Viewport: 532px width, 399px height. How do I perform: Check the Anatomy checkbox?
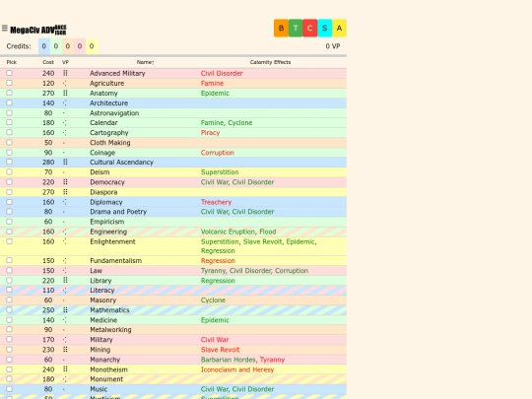pyautogui.click(x=10, y=93)
